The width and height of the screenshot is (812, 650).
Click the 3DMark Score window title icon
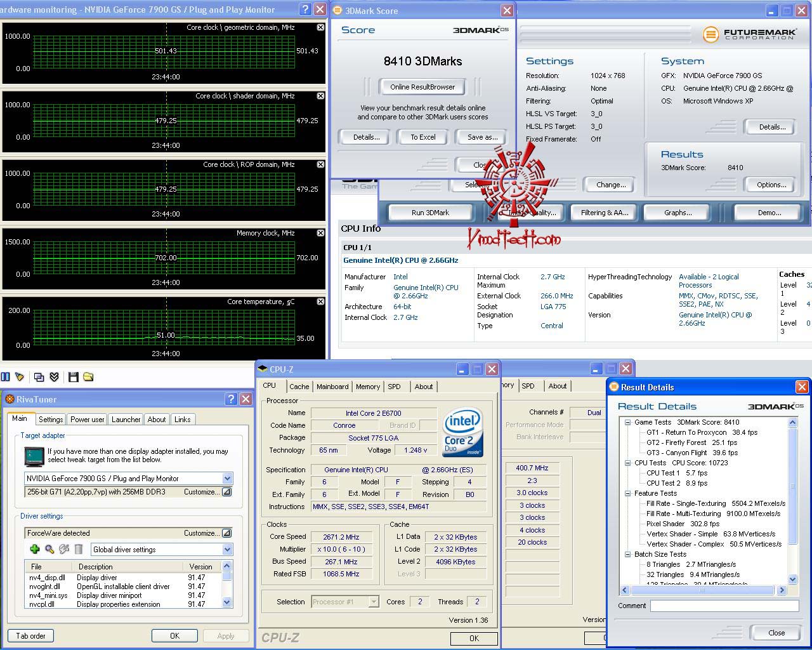click(x=337, y=10)
